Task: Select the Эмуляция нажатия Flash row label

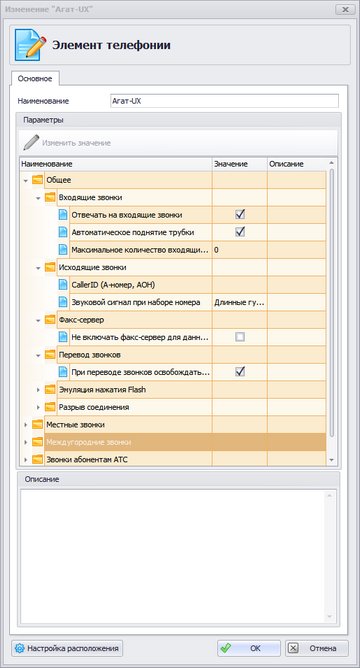Action: coord(102,389)
